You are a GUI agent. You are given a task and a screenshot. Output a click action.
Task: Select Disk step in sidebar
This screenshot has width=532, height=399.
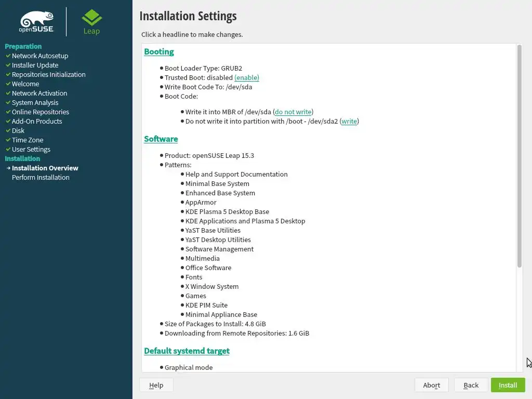[18, 130]
